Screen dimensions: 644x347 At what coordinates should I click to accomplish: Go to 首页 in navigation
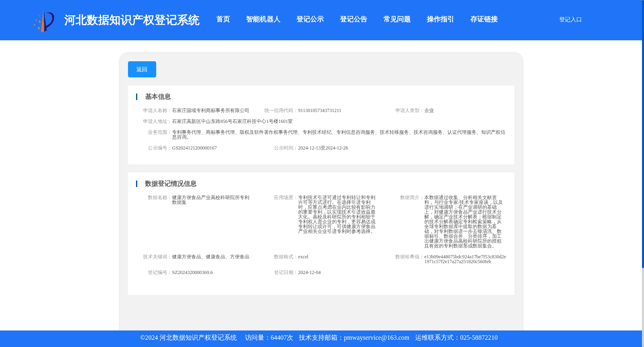coord(223,19)
